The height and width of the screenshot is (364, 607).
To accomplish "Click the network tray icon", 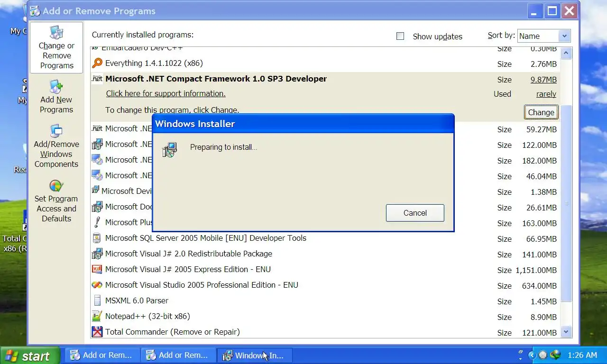I will 555,355.
